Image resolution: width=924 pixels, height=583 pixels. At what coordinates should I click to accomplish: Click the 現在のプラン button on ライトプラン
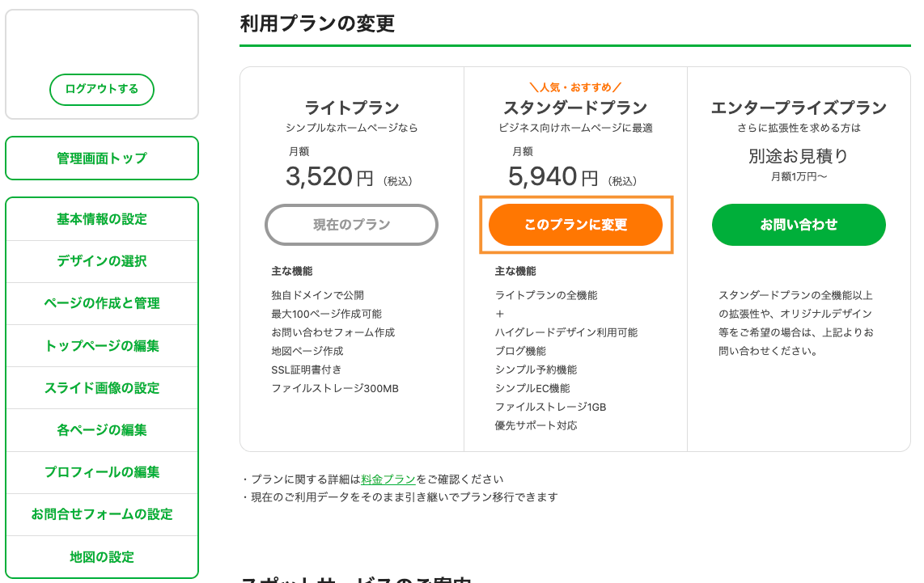[351, 225]
